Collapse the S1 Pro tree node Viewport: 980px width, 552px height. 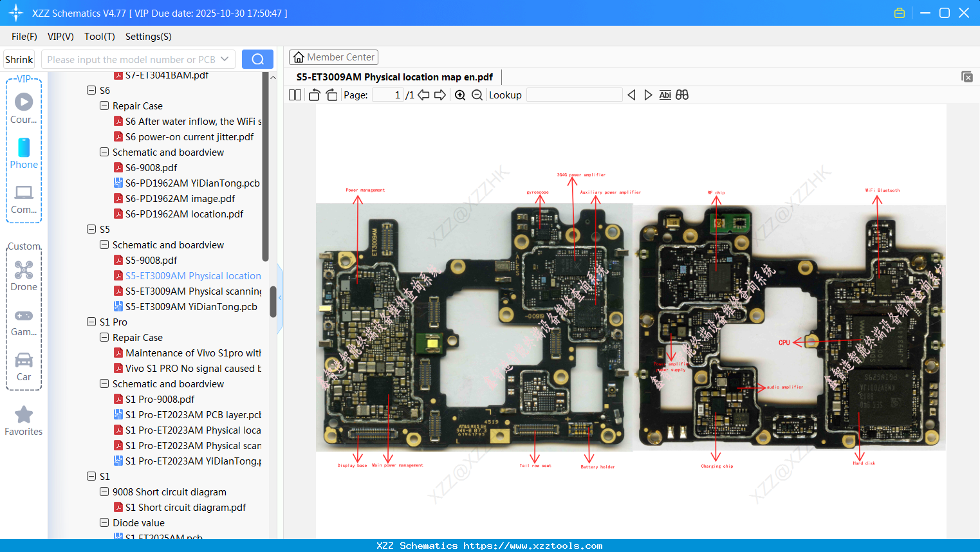coord(91,322)
